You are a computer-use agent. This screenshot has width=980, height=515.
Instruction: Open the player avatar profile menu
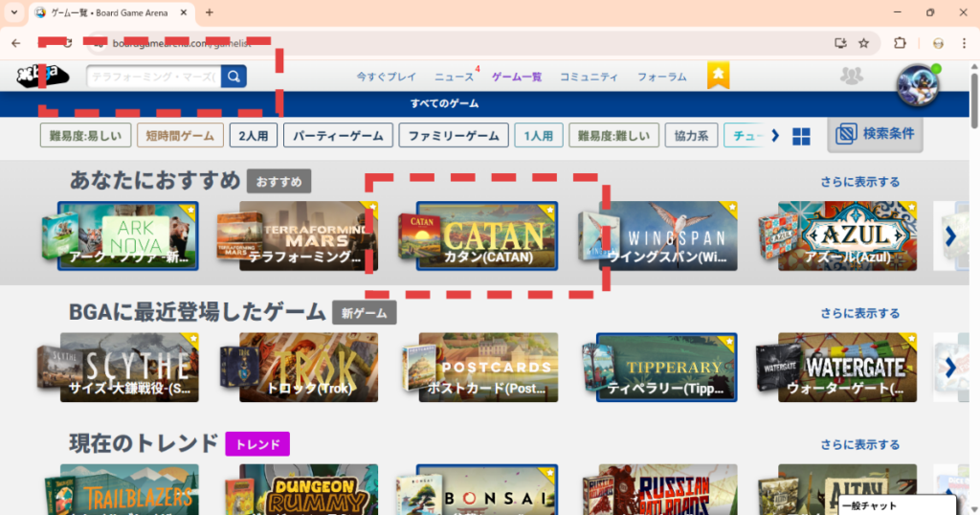coord(918,84)
